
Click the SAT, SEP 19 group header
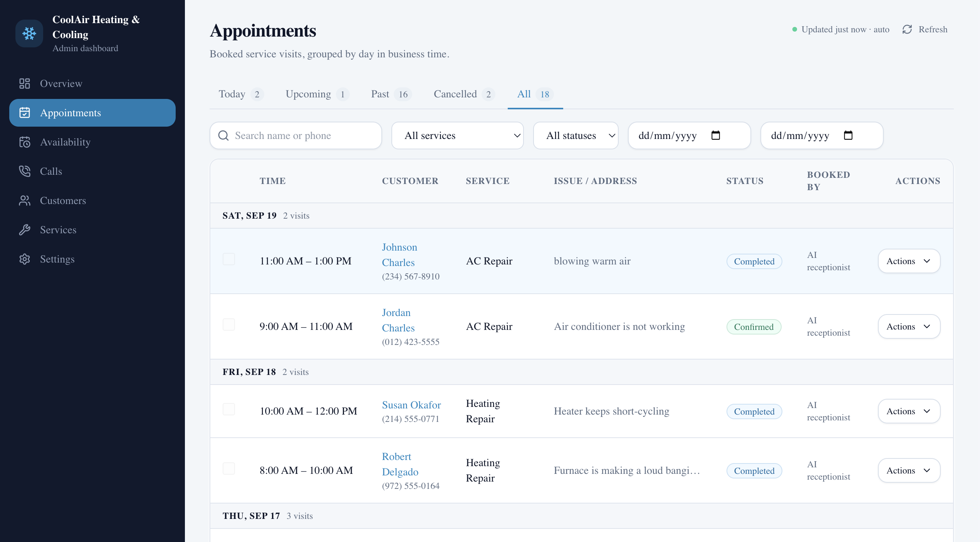coord(582,216)
